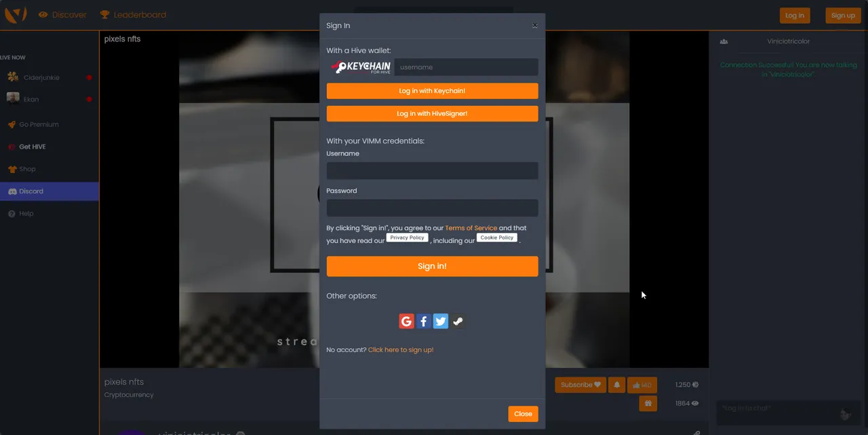
Task: Click Log in with Keychain!
Action: coord(432,91)
